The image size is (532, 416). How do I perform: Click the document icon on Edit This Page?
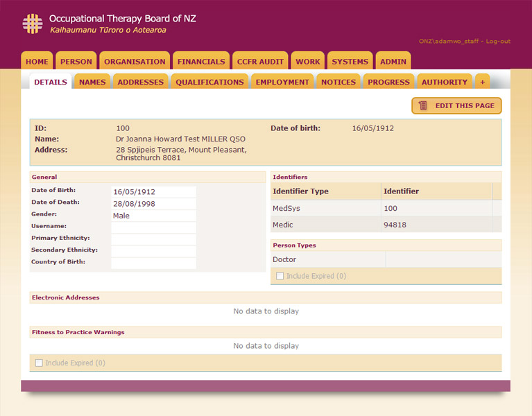coord(423,106)
